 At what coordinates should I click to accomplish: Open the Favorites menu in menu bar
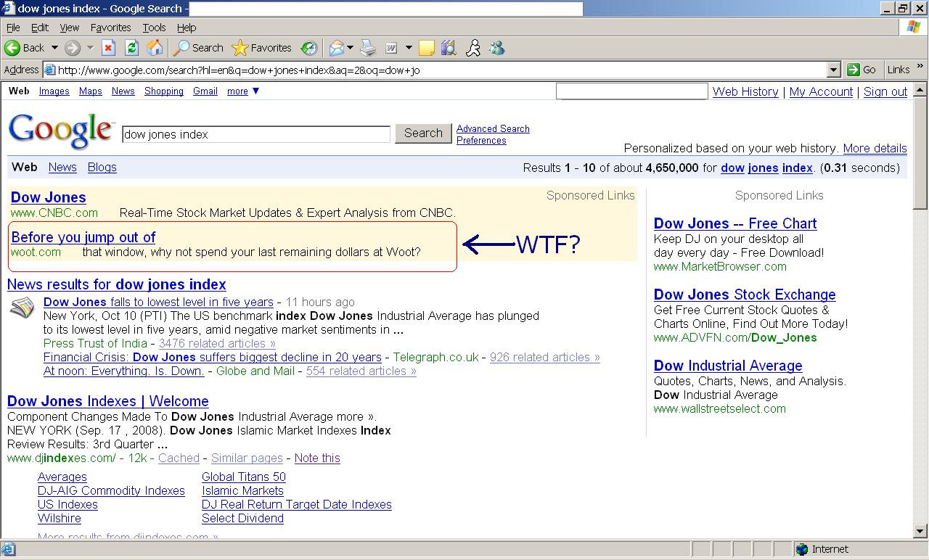click(110, 28)
